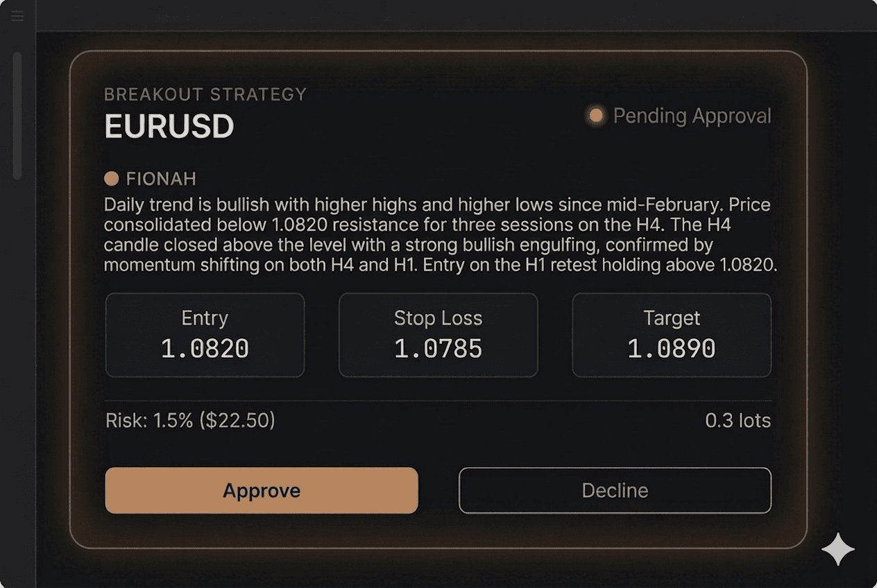The image size is (877, 588).
Task: Select the Target card showing 1.0890
Action: (x=671, y=335)
